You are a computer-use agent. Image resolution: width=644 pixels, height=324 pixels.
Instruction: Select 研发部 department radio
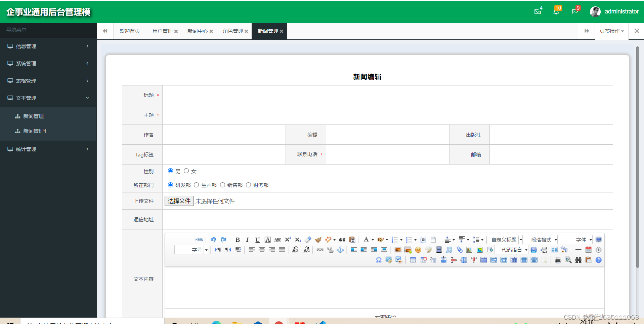[170, 185]
